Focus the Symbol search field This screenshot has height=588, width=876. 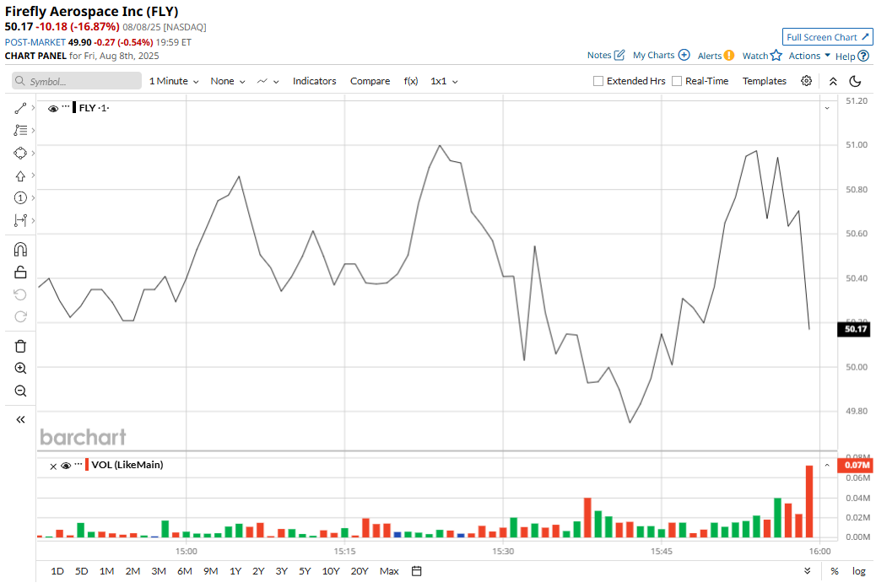pos(77,81)
